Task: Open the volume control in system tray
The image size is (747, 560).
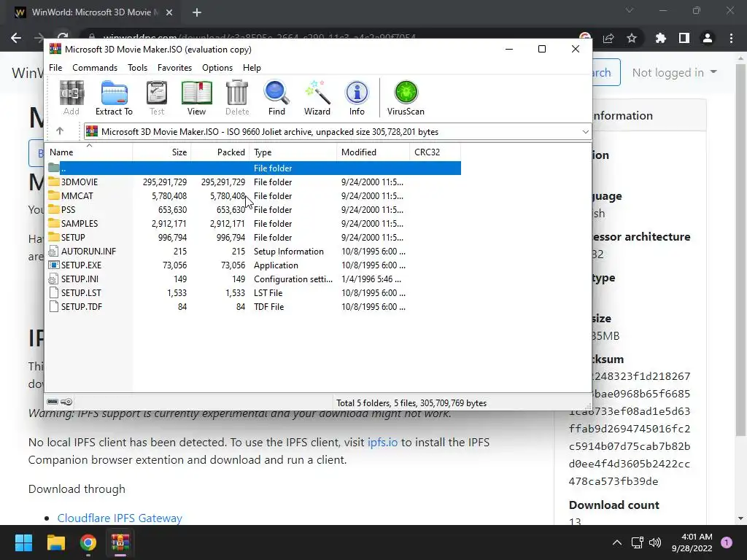Action: pos(655,542)
